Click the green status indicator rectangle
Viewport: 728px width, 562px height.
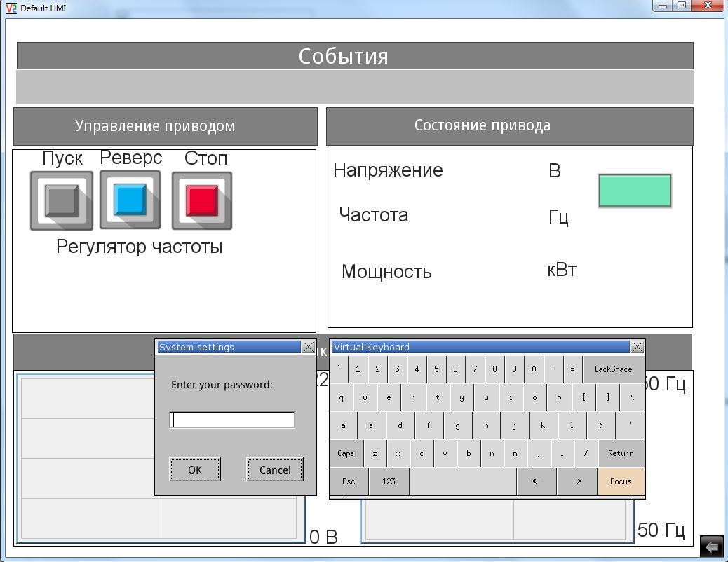(x=634, y=191)
